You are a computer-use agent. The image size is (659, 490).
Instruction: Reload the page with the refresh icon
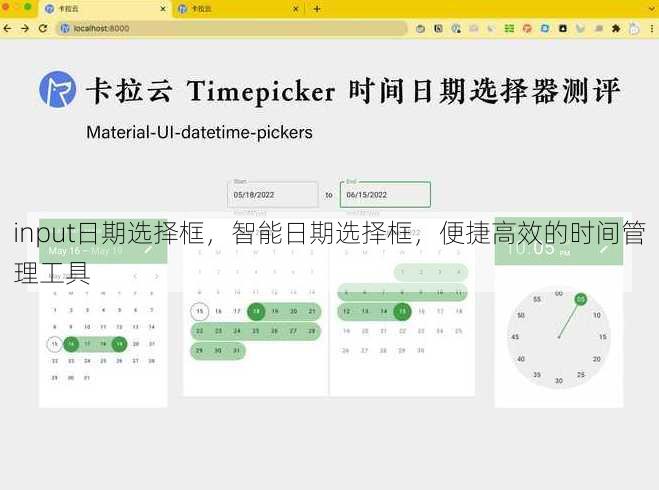pyautogui.click(x=42, y=28)
